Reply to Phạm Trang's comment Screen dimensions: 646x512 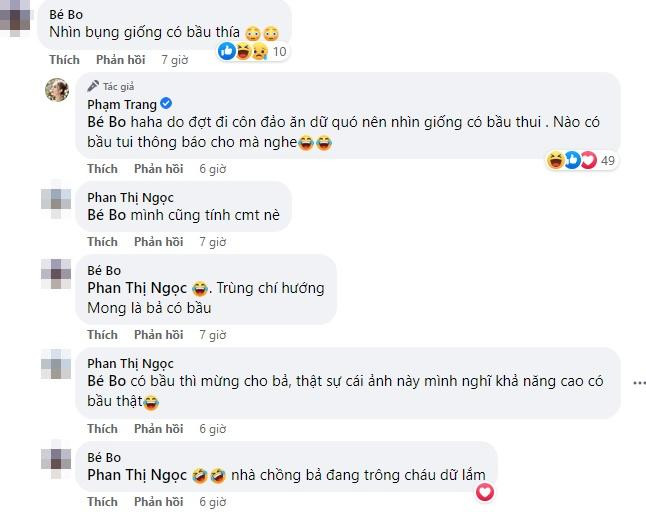[159, 169]
